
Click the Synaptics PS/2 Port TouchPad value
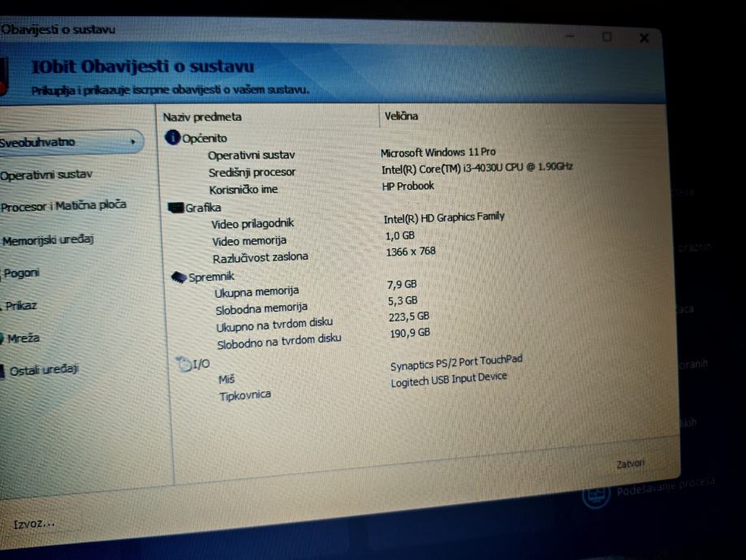(456, 363)
